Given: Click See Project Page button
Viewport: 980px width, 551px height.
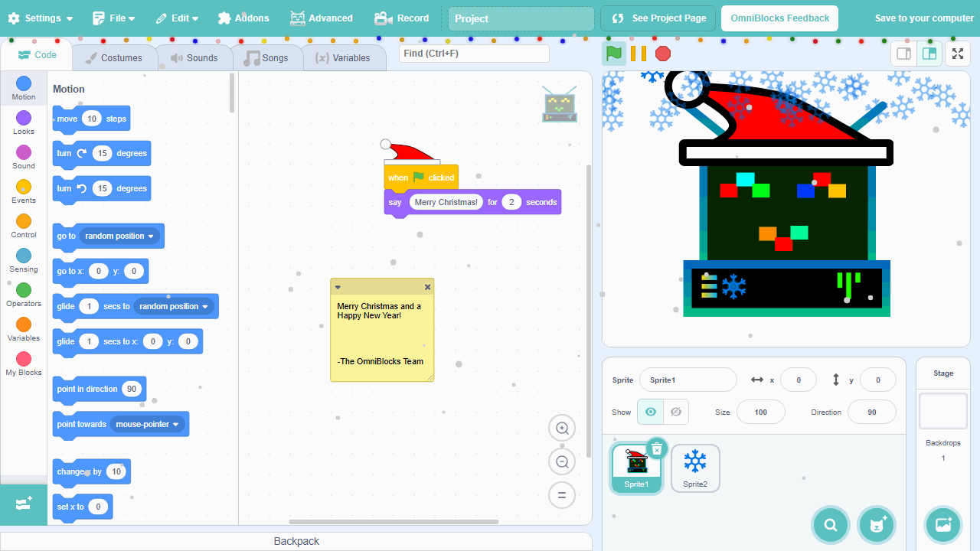Looking at the screenshot, I should 658,18.
